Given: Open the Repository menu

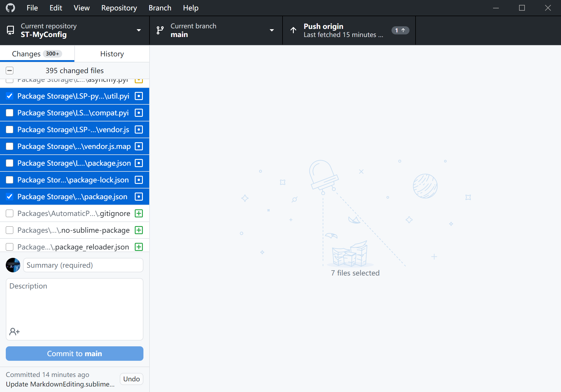Looking at the screenshot, I should 119,8.
